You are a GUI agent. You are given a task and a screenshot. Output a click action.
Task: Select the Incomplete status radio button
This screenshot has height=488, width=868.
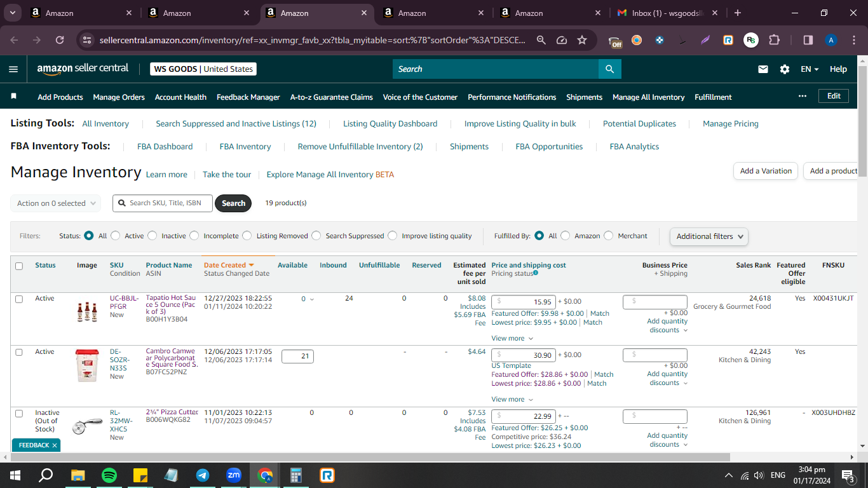tap(194, 236)
